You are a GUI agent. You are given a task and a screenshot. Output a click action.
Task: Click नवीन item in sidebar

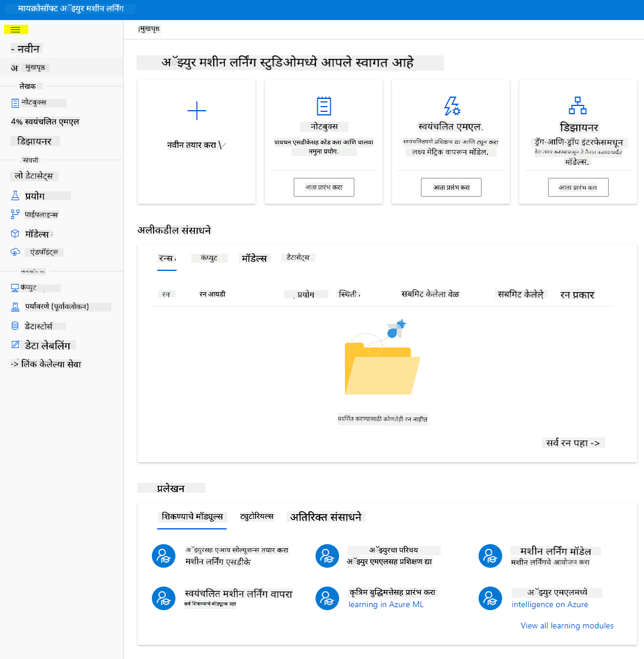pos(26,49)
